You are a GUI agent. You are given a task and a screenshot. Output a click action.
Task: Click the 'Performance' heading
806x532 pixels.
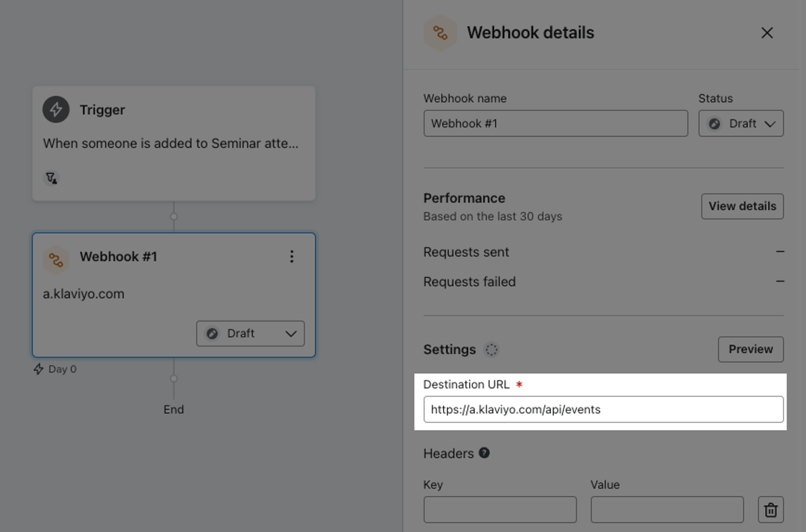coord(464,198)
